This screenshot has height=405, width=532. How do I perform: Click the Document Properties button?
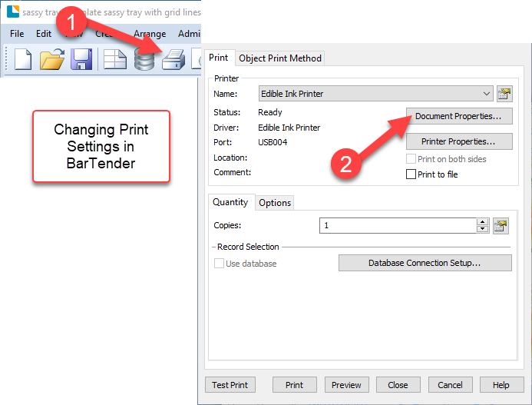coord(458,117)
